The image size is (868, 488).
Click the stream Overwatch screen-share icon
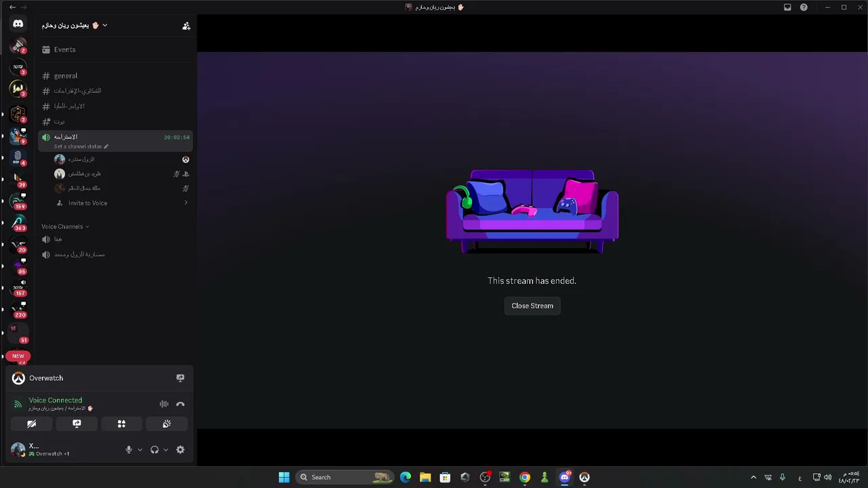pyautogui.click(x=180, y=378)
